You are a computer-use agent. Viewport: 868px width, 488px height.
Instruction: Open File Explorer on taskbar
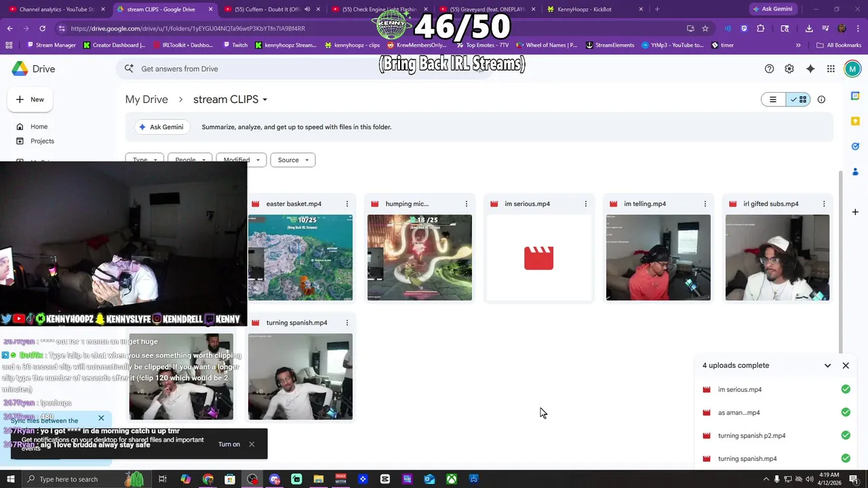319,479
